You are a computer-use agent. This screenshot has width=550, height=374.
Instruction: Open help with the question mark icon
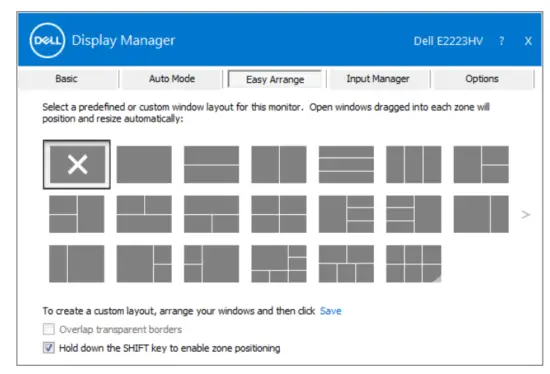tap(502, 41)
